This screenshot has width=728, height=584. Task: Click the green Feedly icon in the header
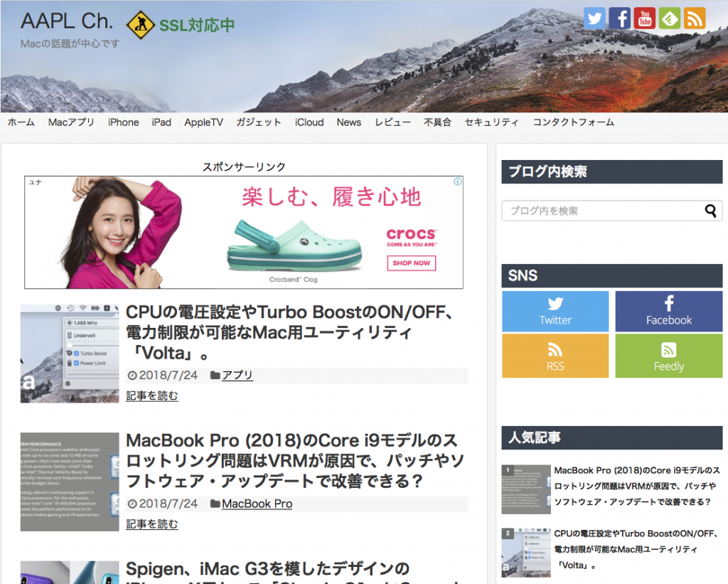pyautogui.click(x=669, y=18)
